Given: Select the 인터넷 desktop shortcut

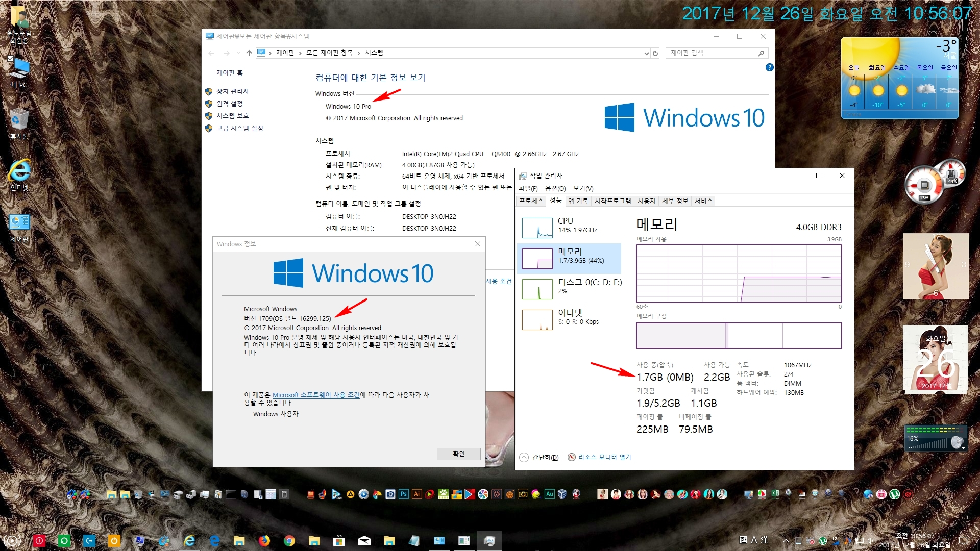Looking at the screenshot, I should click(x=19, y=175).
